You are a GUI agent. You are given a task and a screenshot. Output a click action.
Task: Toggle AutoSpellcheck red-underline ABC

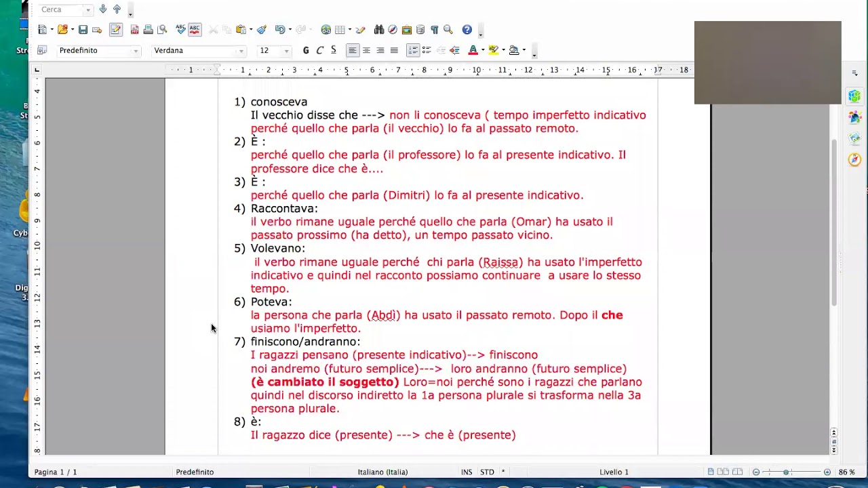coord(195,30)
